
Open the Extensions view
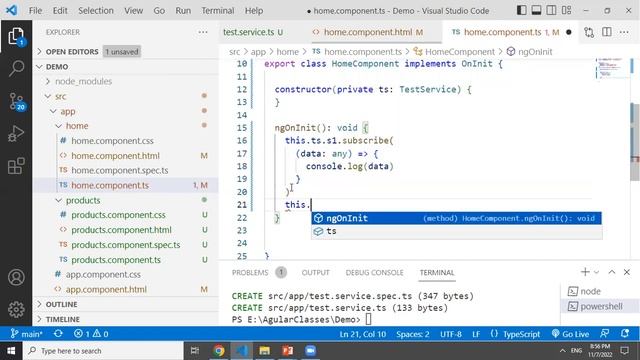(x=16, y=166)
